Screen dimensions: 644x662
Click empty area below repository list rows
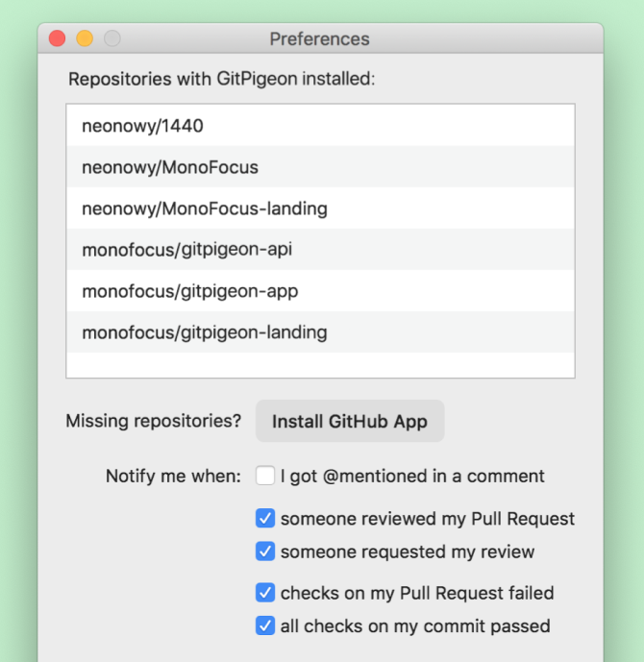[x=320, y=365]
